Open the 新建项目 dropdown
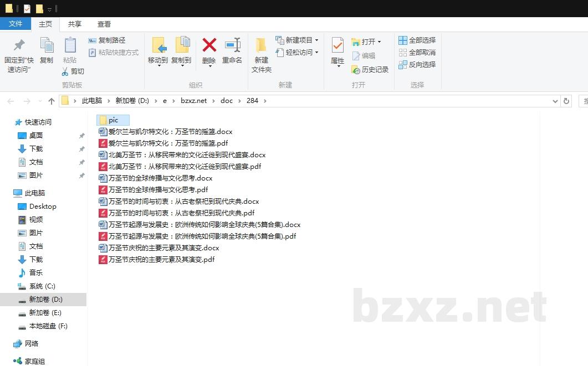The width and height of the screenshot is (588, 366). pos(316,40)
